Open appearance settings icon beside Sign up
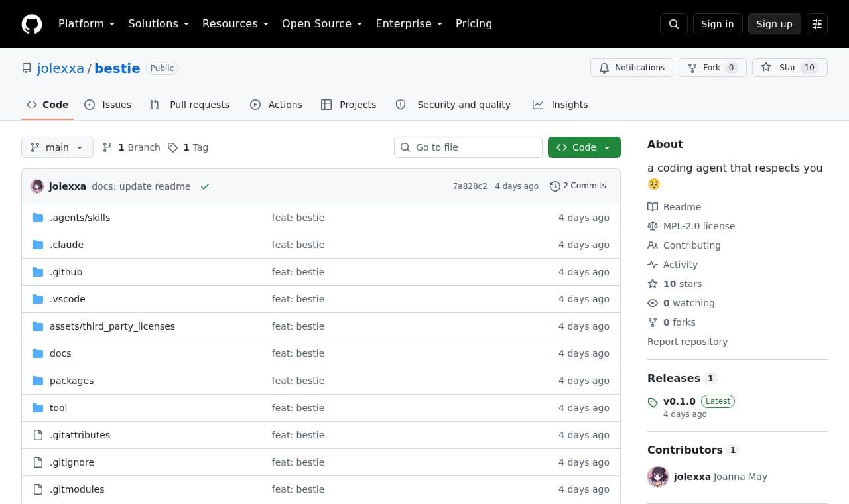The image size is (849, 504). click(x=817, y=24)
